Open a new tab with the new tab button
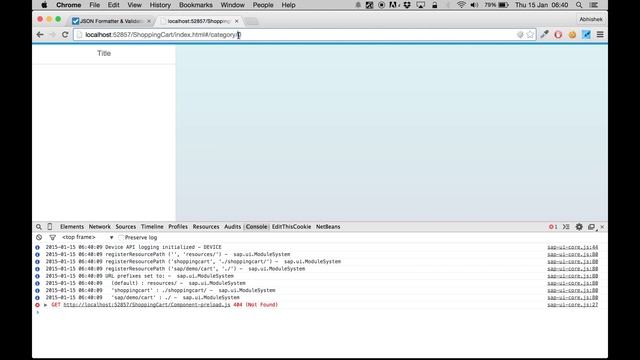 (252, 21)
